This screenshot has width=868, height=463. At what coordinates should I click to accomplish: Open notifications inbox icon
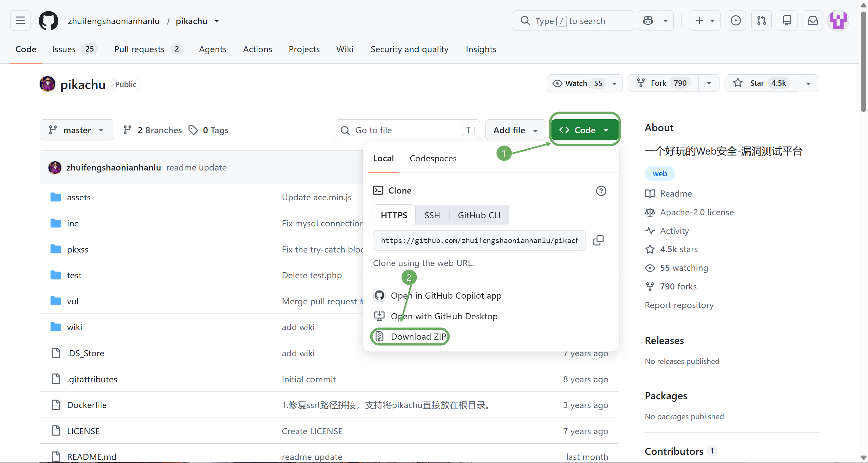coord(813,21)
